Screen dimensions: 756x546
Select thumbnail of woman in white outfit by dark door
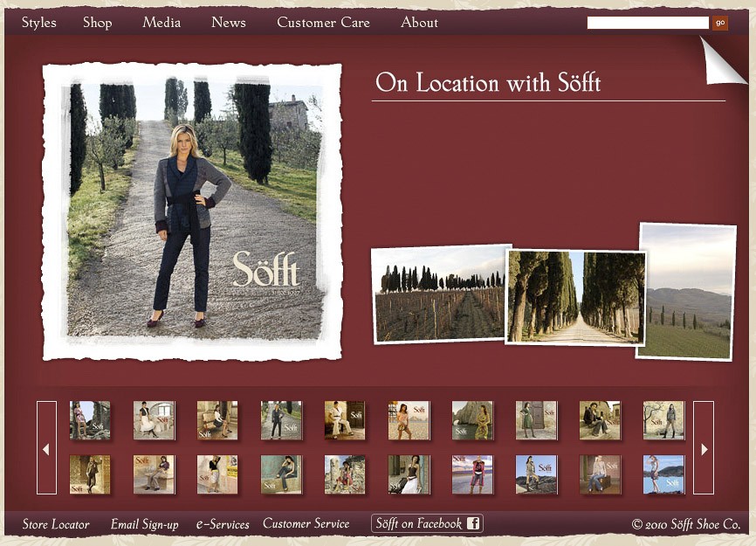[345, 420]
